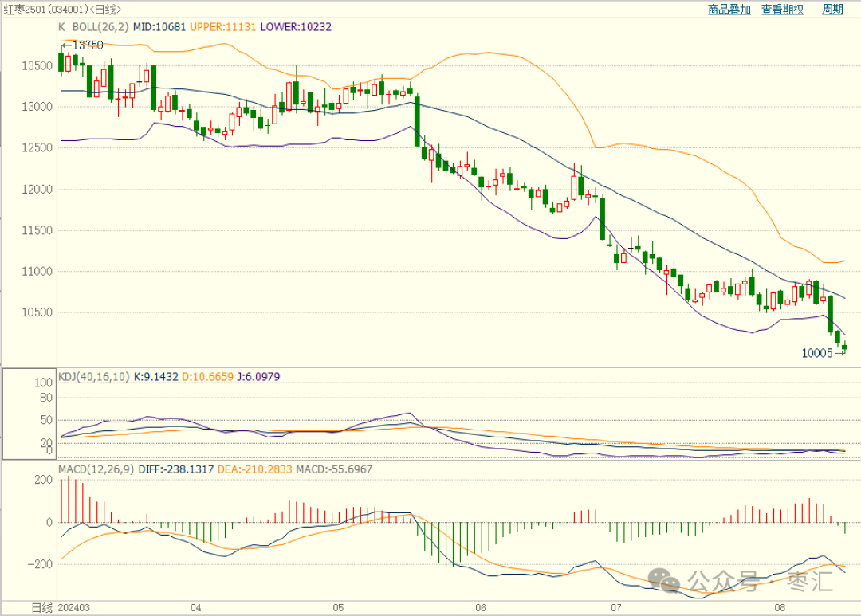Image resolution: width=861 pixels, height=616 pixels.
Task: Click the UPPER:11131 value
Action: 223,27
